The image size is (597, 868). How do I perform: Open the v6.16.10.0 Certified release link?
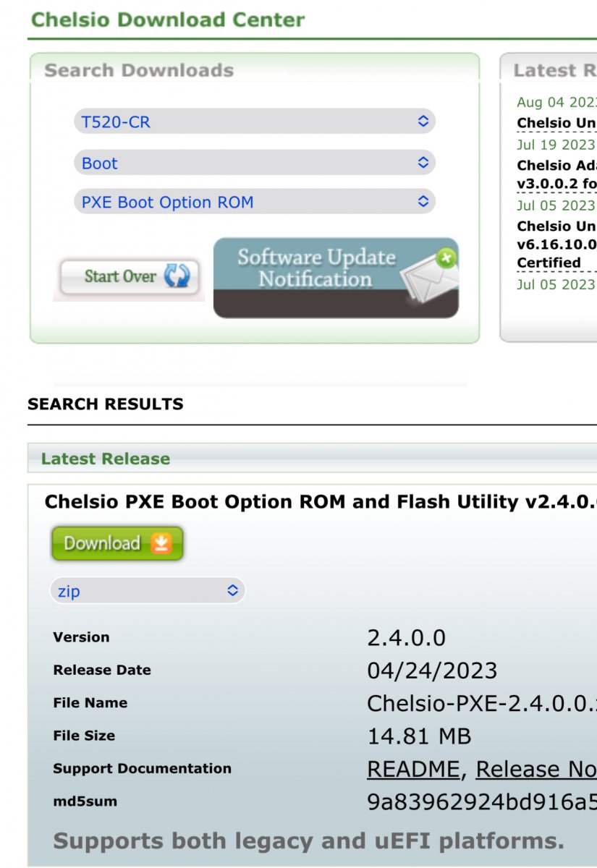556,244
